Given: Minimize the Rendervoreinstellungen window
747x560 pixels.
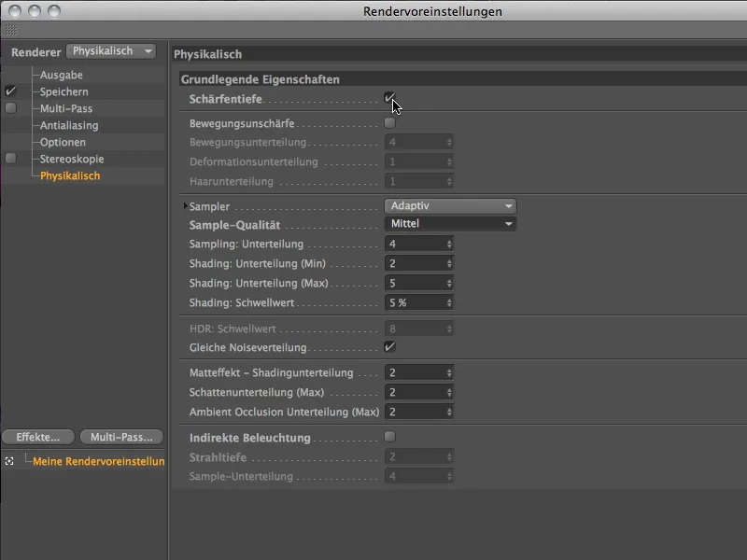Looking at the screenshot, I should click(x=35, y=11).
